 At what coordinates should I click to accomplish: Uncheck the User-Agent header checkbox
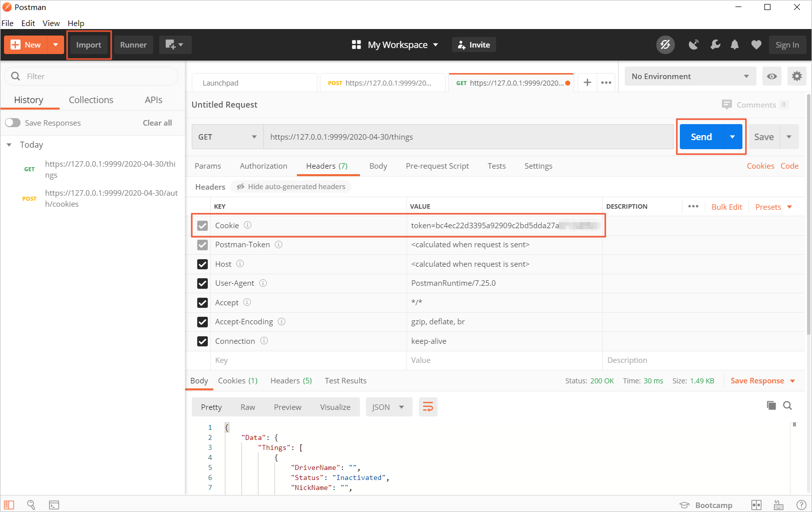pyautogui.click(x=202, y=283)
